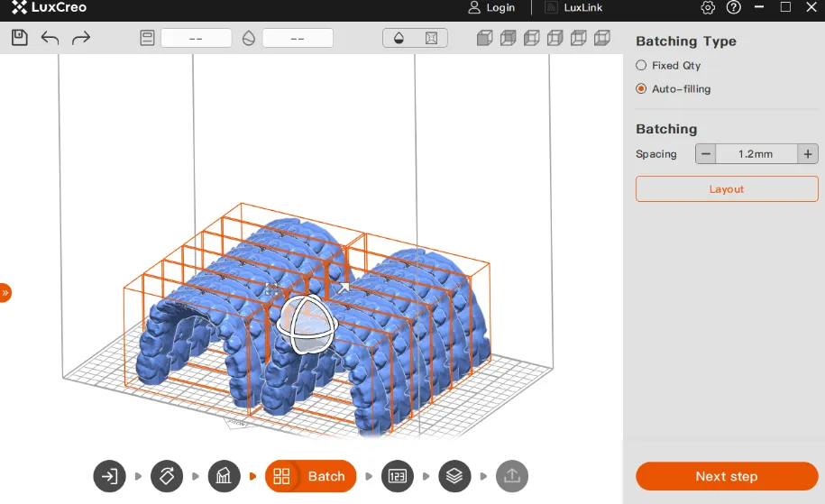Select the Auto-filling radio button
Screen dimensions: 825x504
pyautogui.click(x=641, y=89)
